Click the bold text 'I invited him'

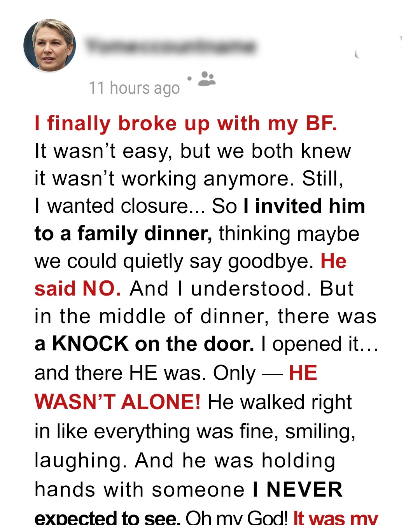tap(304, 206)
